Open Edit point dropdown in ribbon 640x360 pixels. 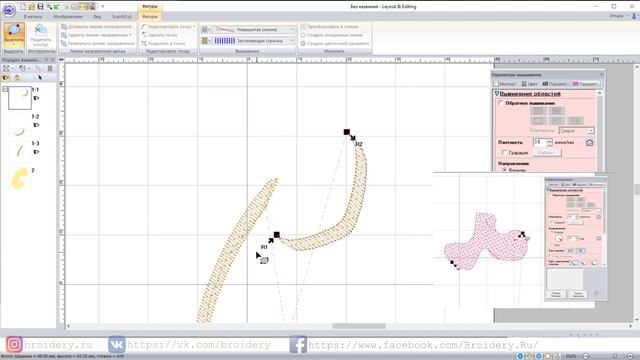168,27
